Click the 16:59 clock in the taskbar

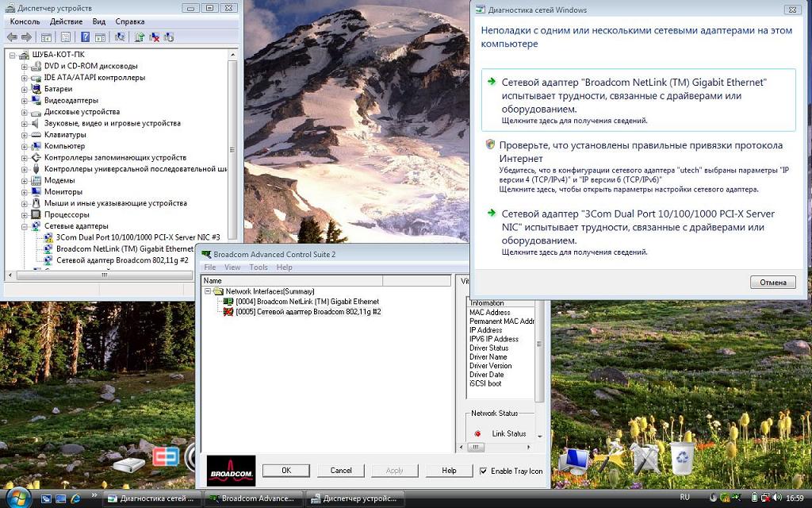point(795,498)
